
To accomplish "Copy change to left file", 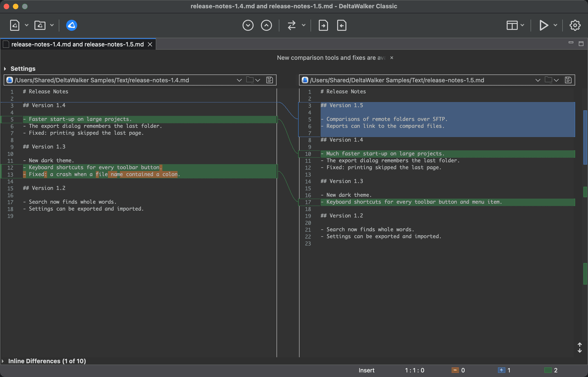I will click(342, 25).
